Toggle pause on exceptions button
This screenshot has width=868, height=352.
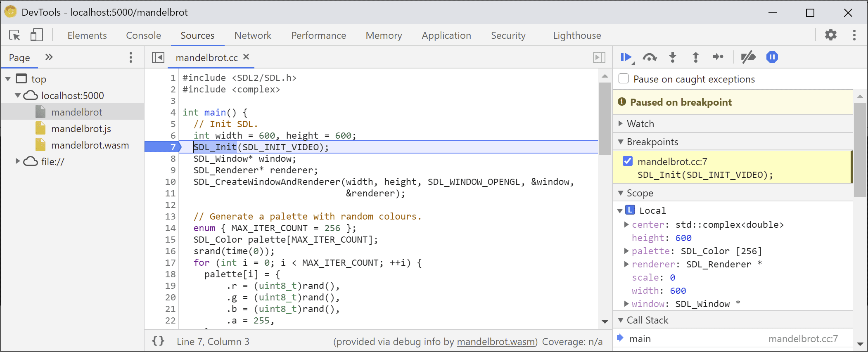tap(772, 57)
